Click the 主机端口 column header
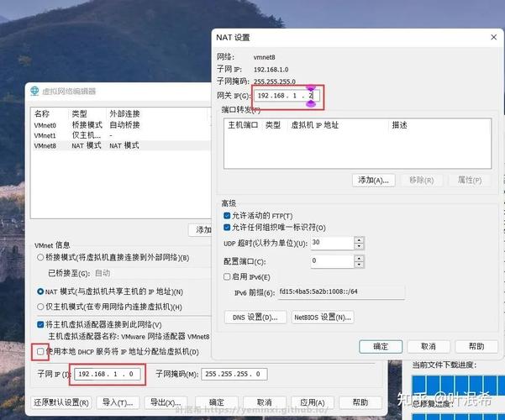The width and height of the screenshot is (505, 420). (x=243, y=125)
